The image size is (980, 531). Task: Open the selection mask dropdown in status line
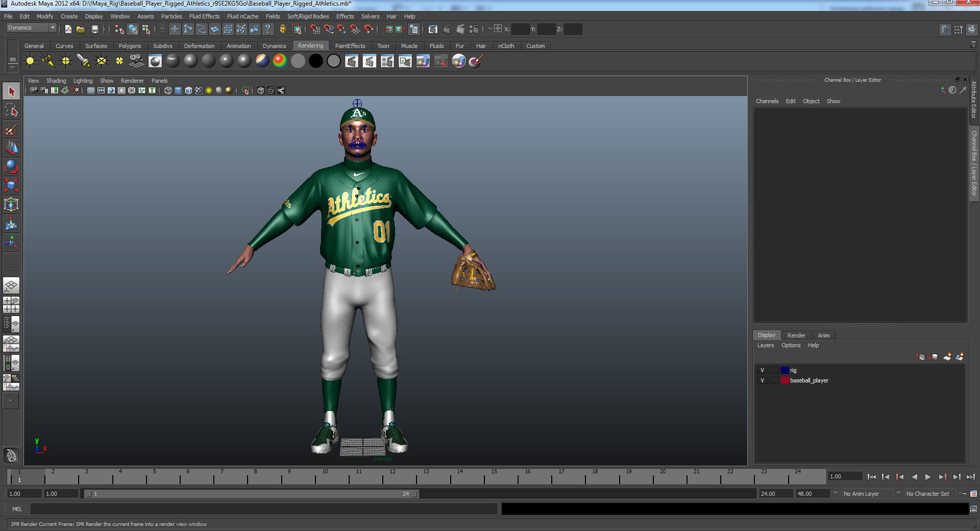click(162, 29)
